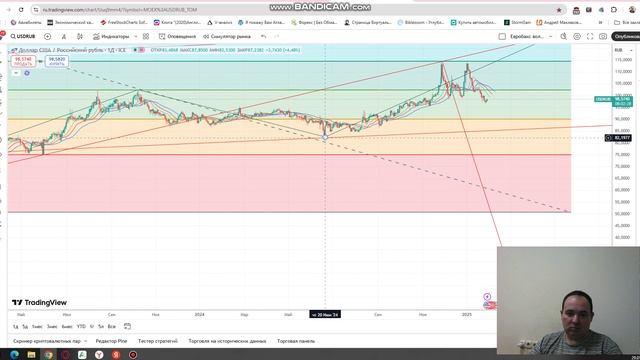The width and height of the screenshot is (640, 360).
Task: Select the 5 day range
Action: coord(25,327)
